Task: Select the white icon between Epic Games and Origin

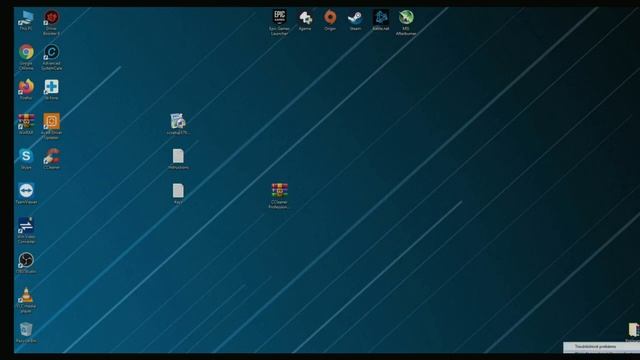Action: 305,20
